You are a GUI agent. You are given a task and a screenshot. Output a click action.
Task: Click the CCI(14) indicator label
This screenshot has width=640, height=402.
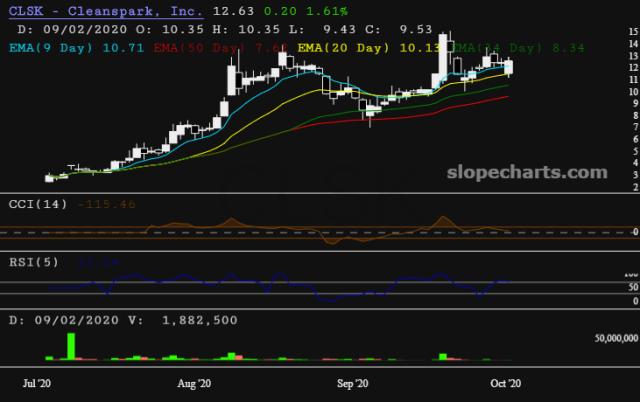click(x=35, y=204)
